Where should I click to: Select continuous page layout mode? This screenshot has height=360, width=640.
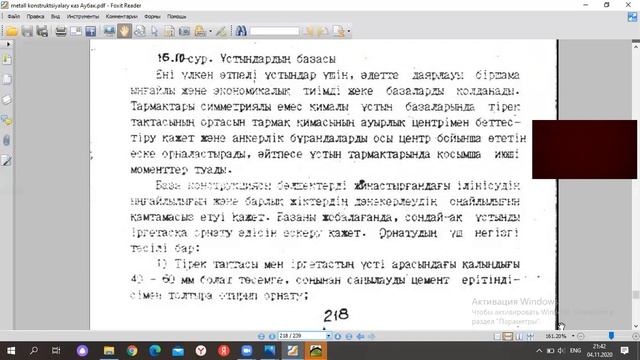pyautogui.click(x=508, y=336)
